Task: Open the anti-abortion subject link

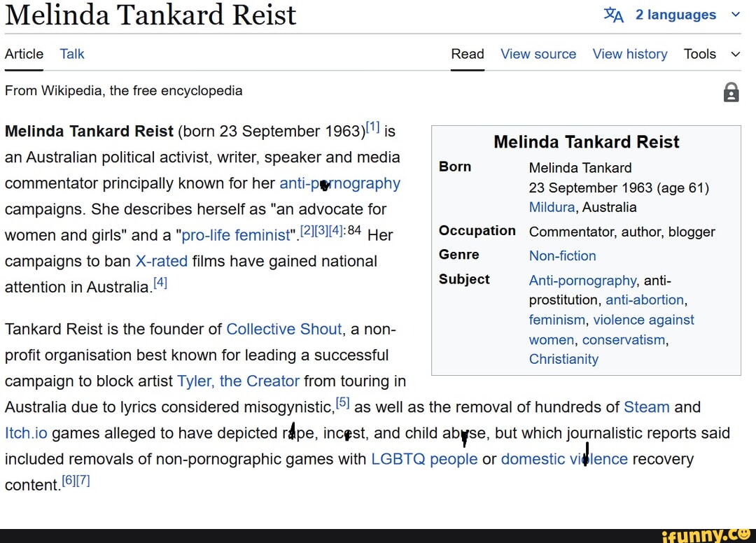Action: (x=645, y=300)
